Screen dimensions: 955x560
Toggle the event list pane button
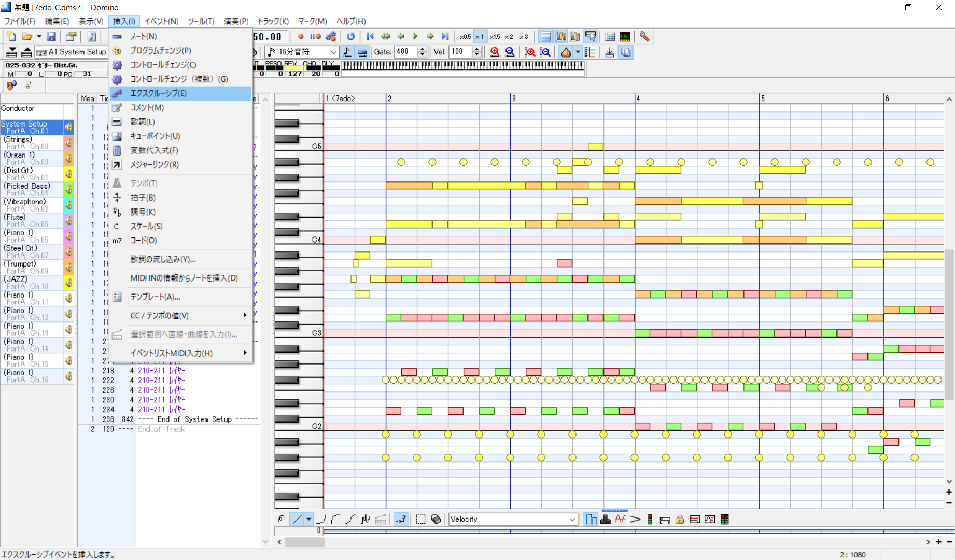[x=545, y=36]
